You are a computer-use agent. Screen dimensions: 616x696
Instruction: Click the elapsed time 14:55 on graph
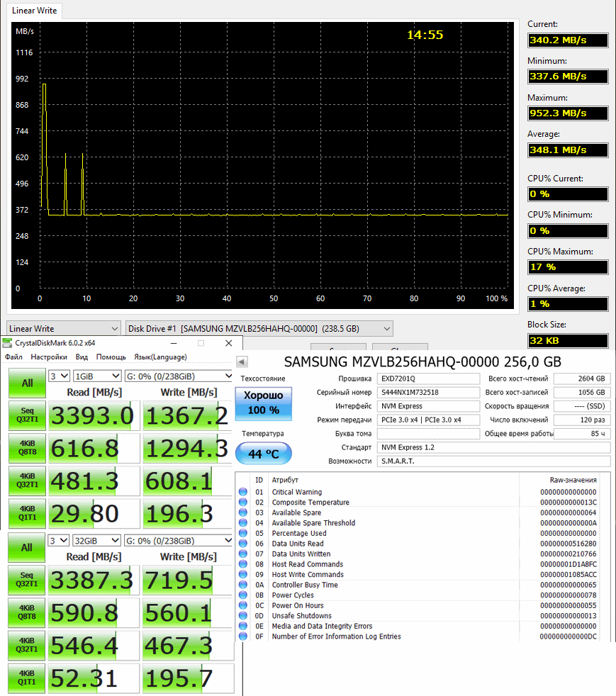(x=425, y=35)
